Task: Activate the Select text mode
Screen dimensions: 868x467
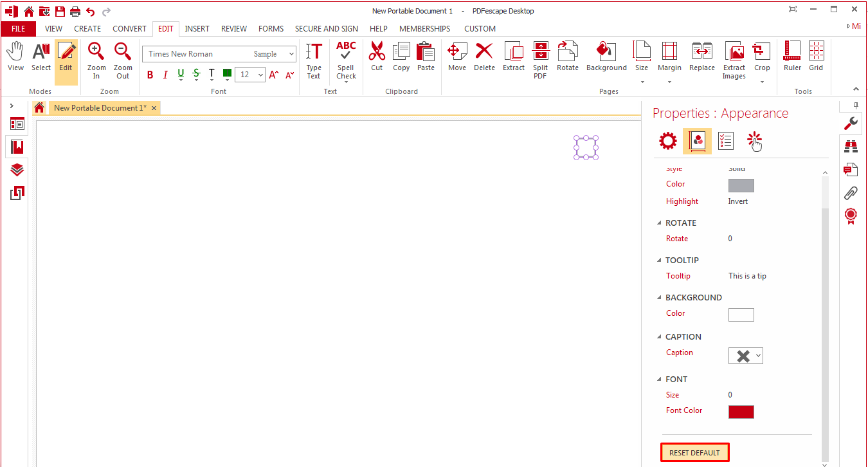Action: 41,57
